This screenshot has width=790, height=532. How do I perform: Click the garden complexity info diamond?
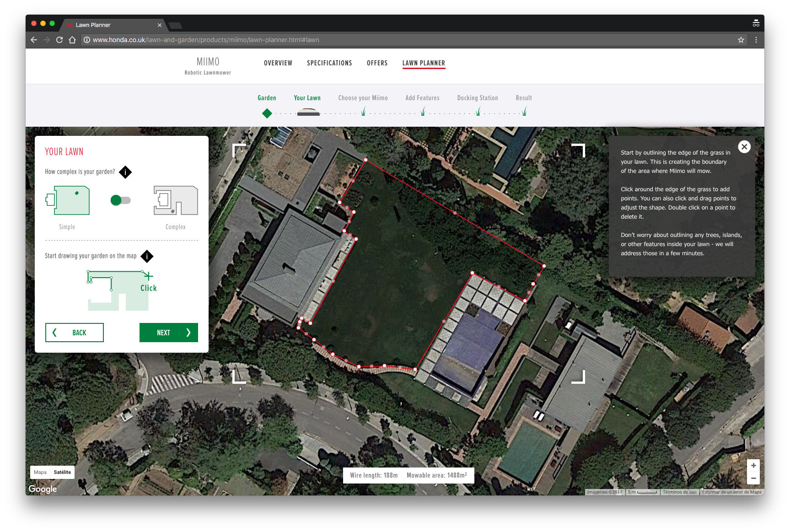click(x=125, y=172)
